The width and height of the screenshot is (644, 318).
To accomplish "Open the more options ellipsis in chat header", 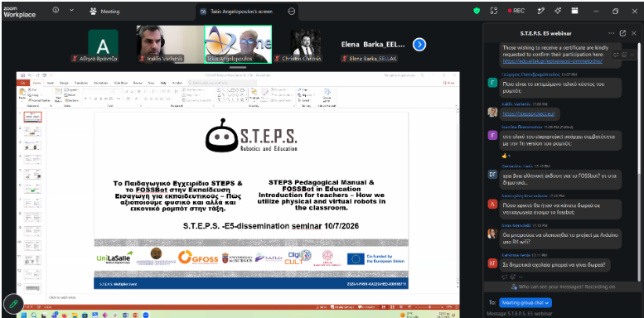I will (612, 33).
